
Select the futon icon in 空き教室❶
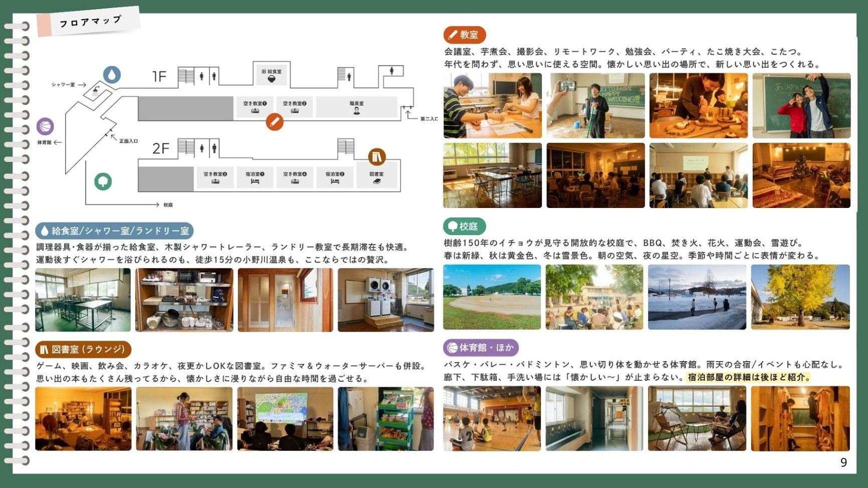[255, 112]
